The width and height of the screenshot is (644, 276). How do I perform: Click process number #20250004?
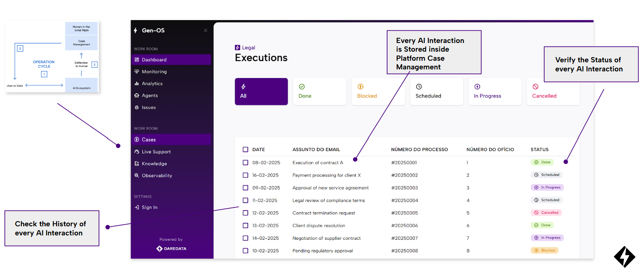[x=404, y=200]
